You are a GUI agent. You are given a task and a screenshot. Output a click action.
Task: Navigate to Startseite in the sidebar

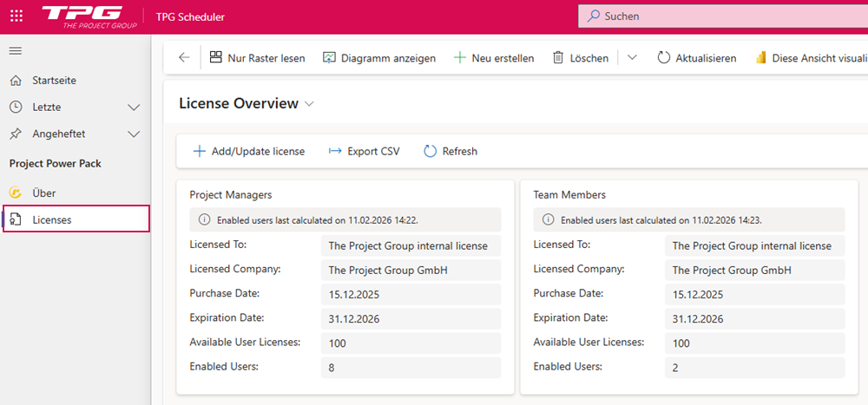54,81
